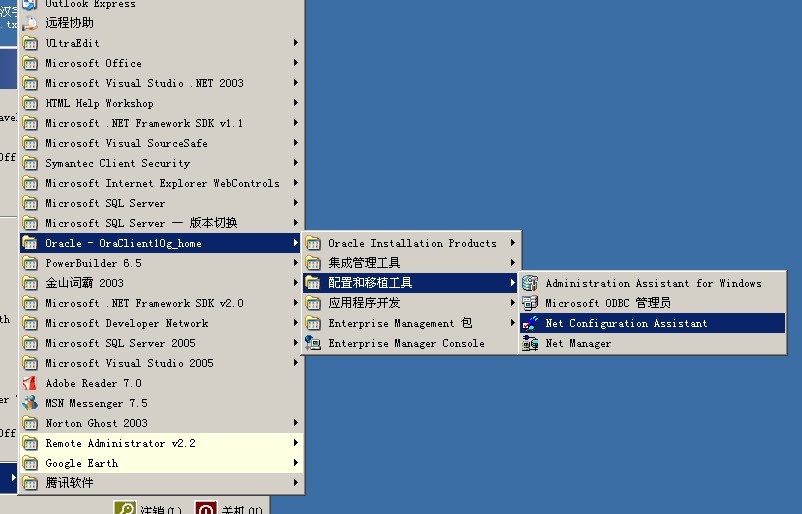Click the 远程协助 icon

pyautogui.click(x=30, y=23)
